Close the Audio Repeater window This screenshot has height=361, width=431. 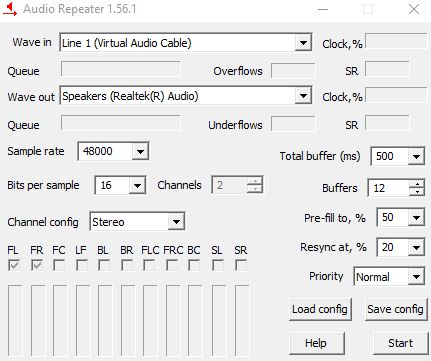[x=414, y=9]
